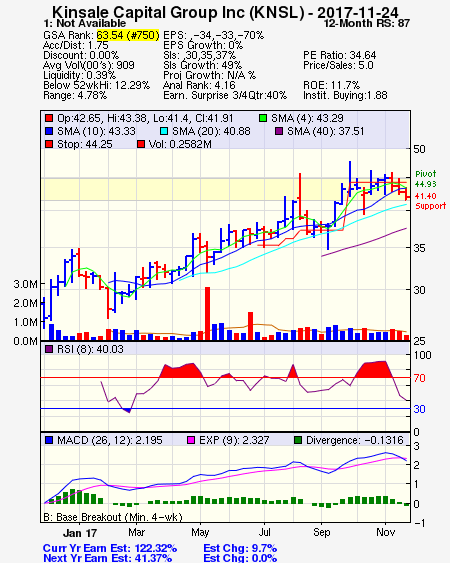Click the green Divergence legend square
The width and height of the screenshot is (450, 563).
click(x=298, y=440)
